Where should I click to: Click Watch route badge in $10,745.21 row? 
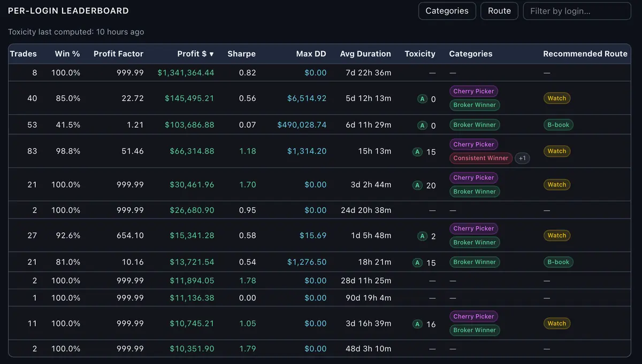pos(557,323)
